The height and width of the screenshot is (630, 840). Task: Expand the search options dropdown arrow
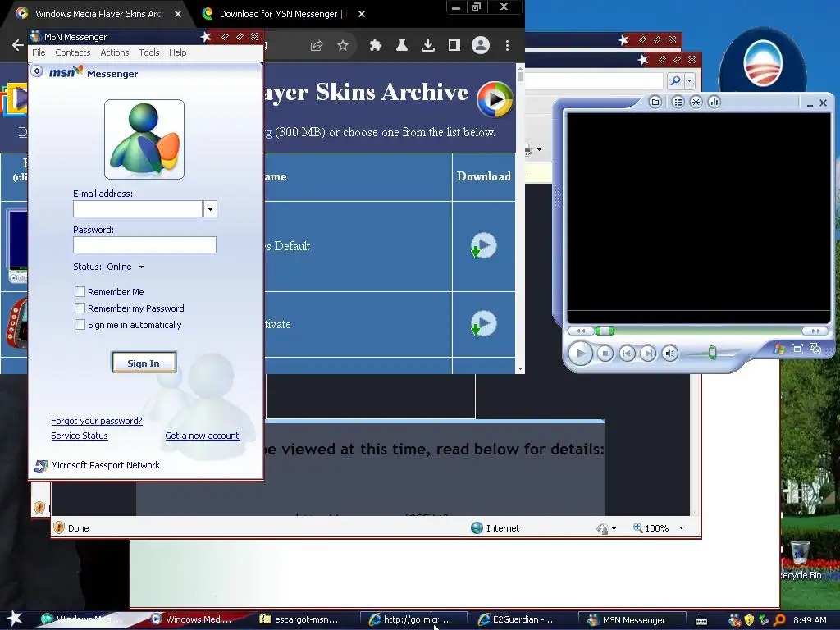click(689, 81)
